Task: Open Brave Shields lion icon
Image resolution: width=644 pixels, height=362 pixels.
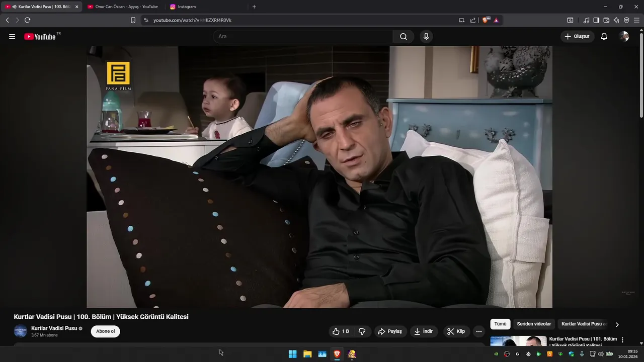Action: pos(486,20)
